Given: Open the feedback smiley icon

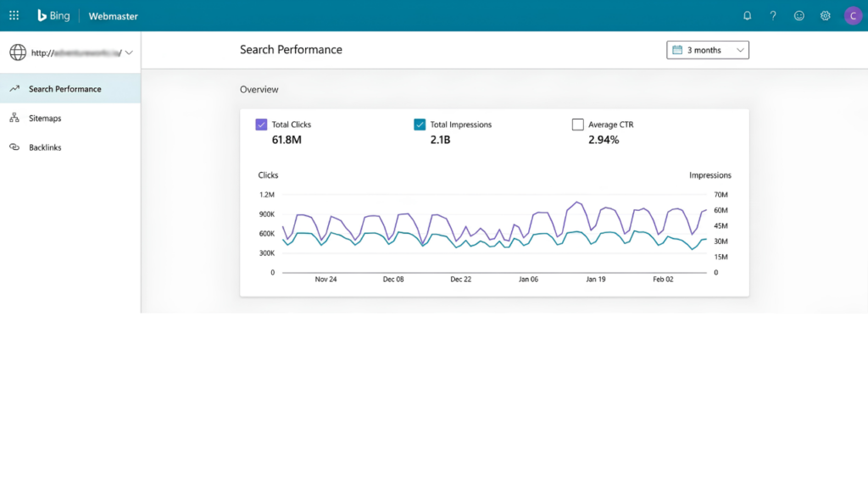Looking at the screenshot, I should tap(798, 15).
